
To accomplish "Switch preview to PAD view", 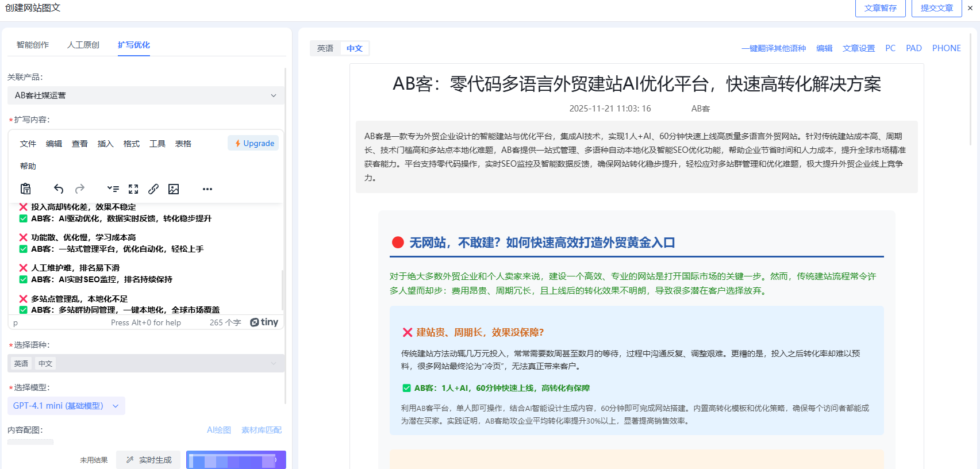I will click(913, 48).
